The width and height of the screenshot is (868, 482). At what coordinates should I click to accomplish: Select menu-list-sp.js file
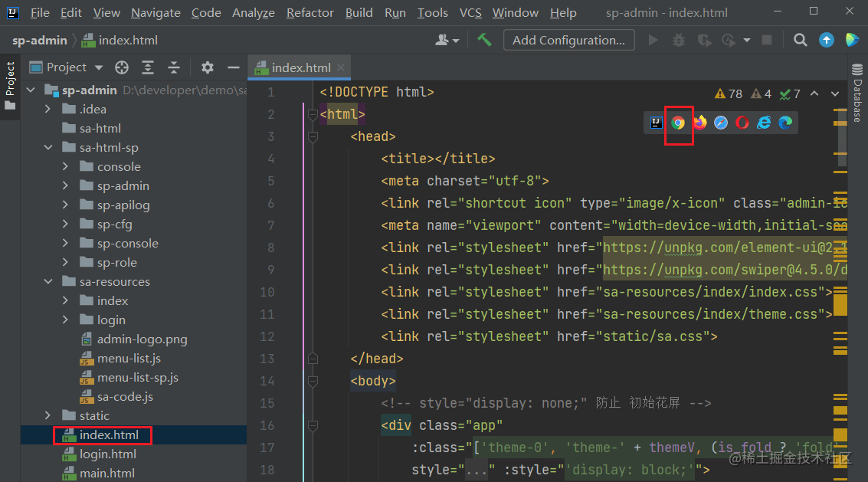click(138, 377)
